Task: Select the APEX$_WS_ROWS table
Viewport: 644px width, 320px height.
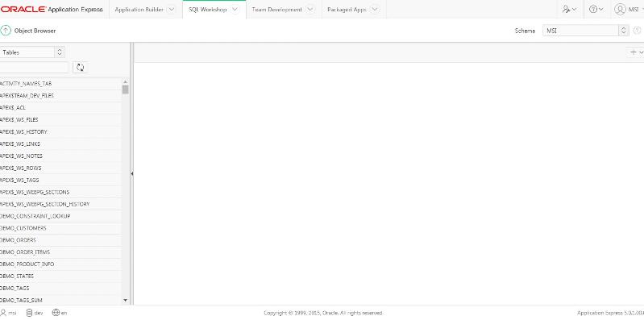Action: pos(60,168)
